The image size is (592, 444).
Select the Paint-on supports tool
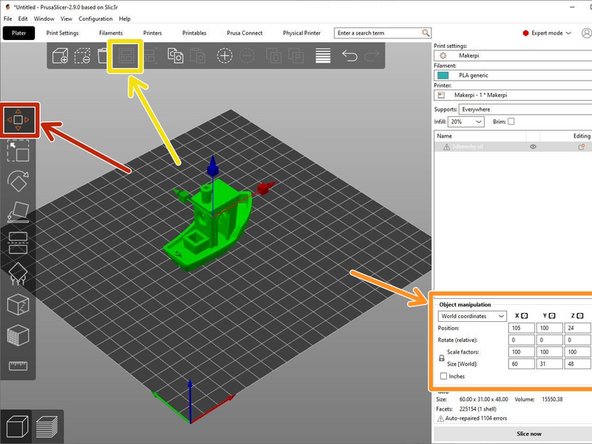18,274
